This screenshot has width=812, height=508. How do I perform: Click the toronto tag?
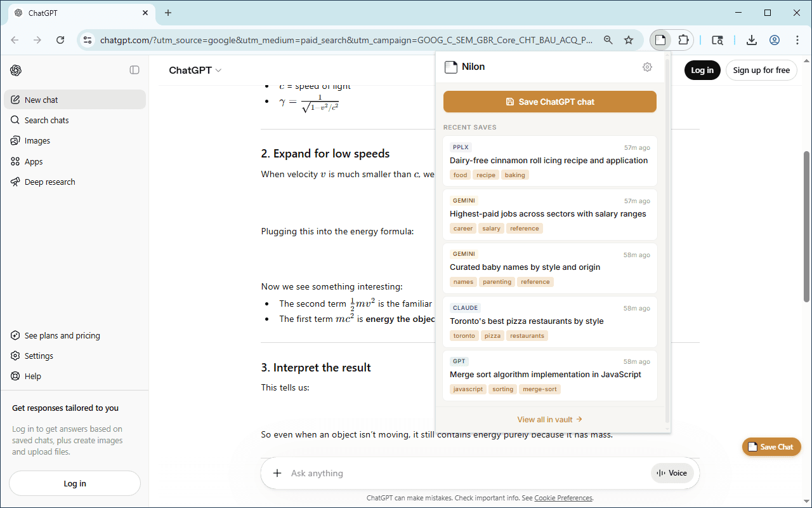point(464,336)
